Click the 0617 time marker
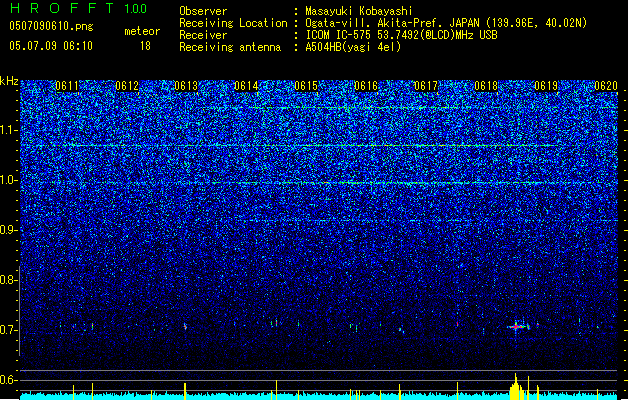Viewport: 629px width, 400px height. click(426, 86)
